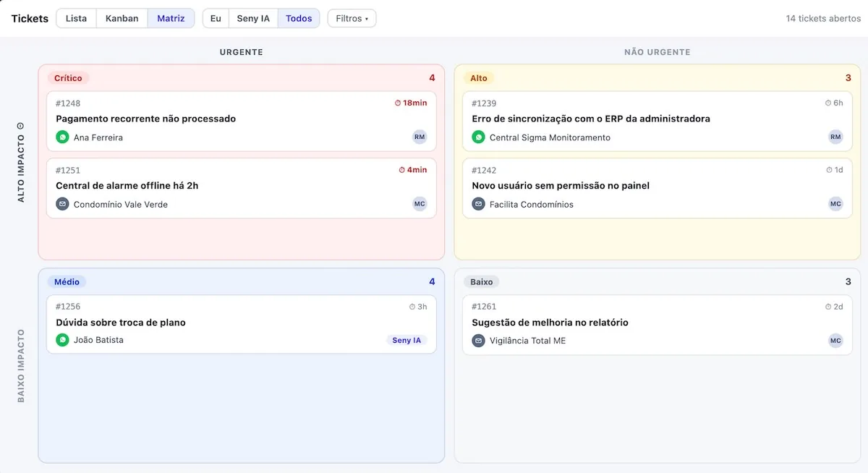The width and height of the screenshot is (868, 473).
Task: Click the email icon next to Condomínio Vale Verde
Action: [x=62, y=204]
